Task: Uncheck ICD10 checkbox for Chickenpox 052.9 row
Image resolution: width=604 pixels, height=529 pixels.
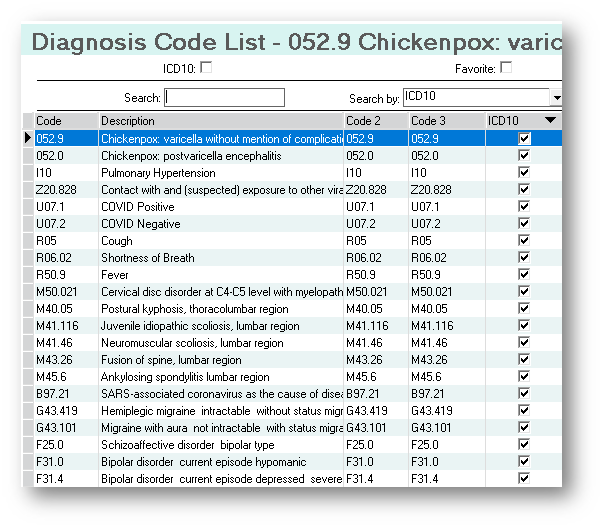Action: [524, 139]
